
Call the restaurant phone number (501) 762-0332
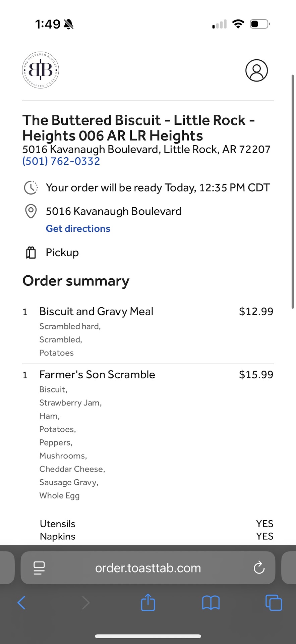pos(61,161)
